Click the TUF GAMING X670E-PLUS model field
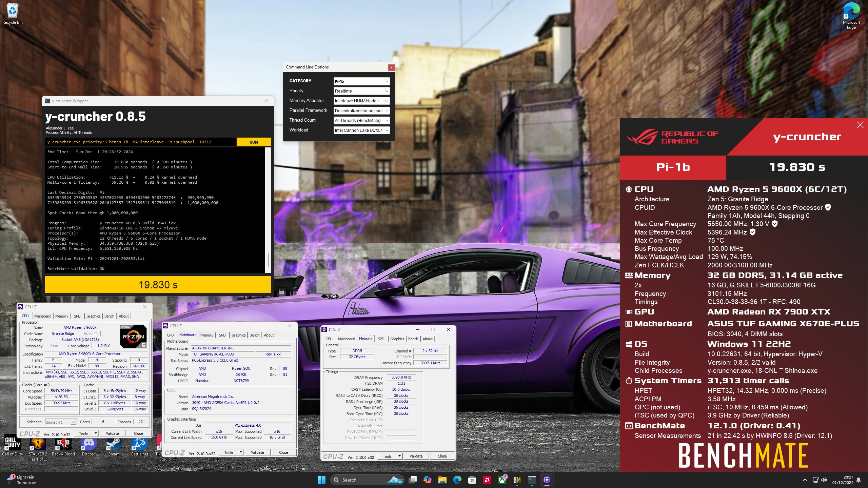The image size is (868, 488). 222,354
